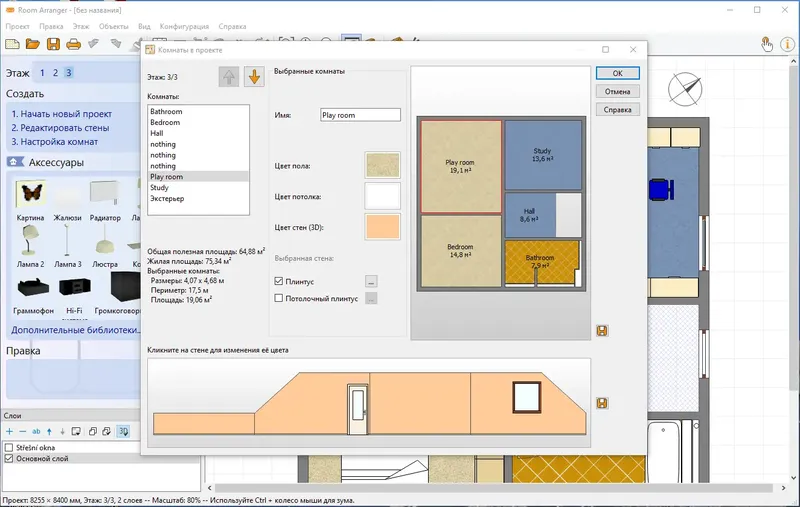Open the Правка menu
Image resolution: width=800 pixels, height=507 pixels.
click(51, 27)
